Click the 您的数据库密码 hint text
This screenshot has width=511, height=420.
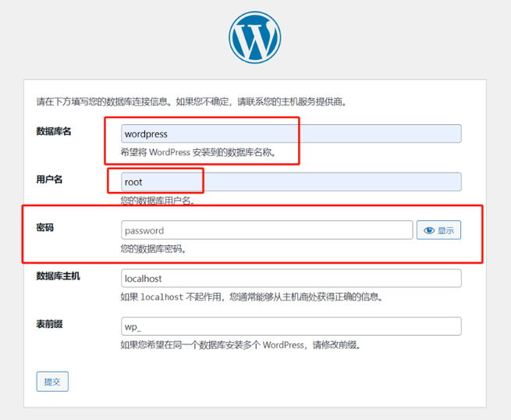153,249
